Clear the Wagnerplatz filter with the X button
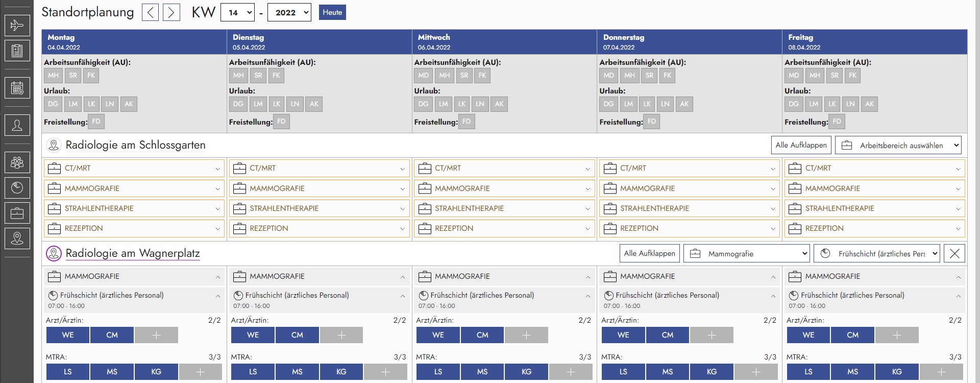The height and width of the screenshot is (383, 980). point(954,253)
